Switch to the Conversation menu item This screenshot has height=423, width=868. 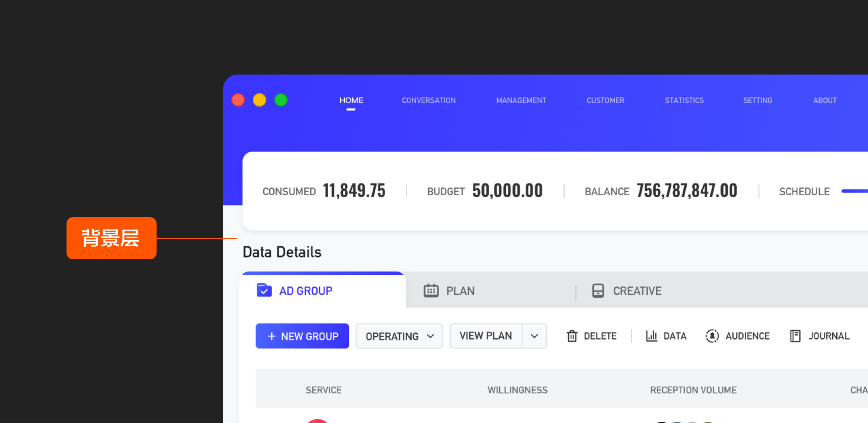click(429, 100)
